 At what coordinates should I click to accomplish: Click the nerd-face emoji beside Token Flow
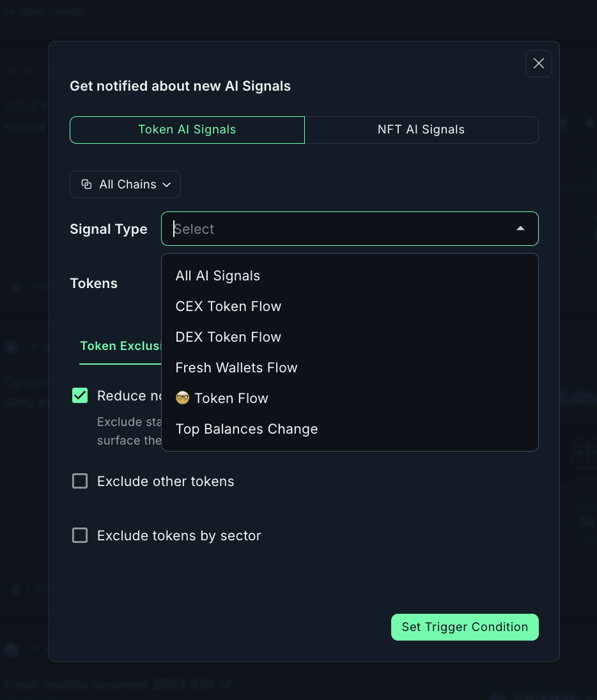183,399
